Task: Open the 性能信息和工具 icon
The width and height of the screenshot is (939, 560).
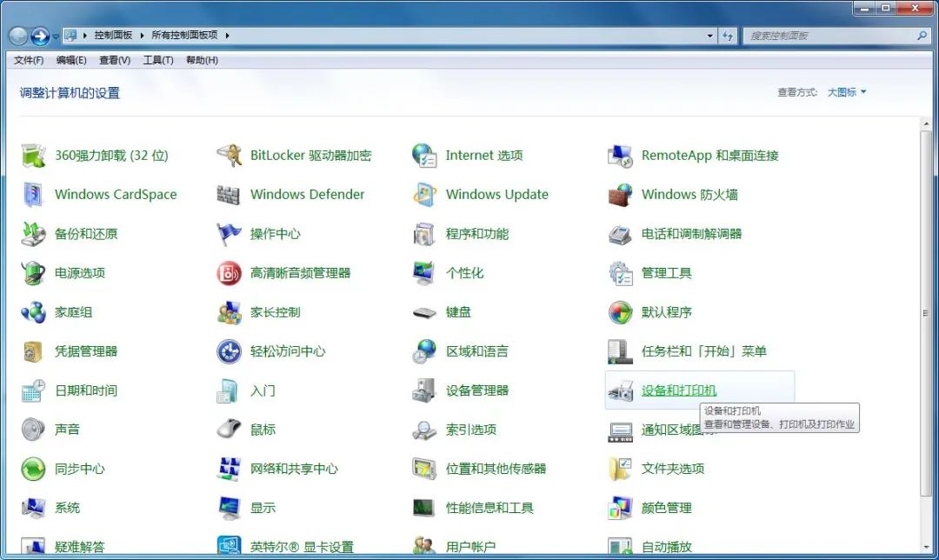Action: (x=424, y=508)
